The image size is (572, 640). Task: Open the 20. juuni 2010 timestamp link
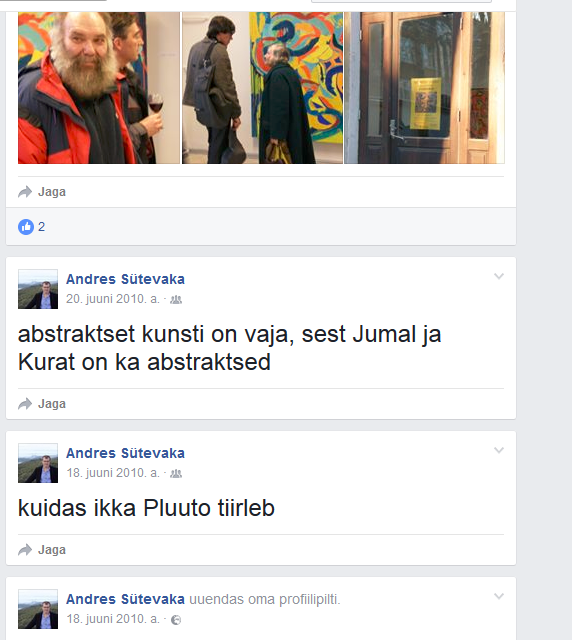point(113,299)
